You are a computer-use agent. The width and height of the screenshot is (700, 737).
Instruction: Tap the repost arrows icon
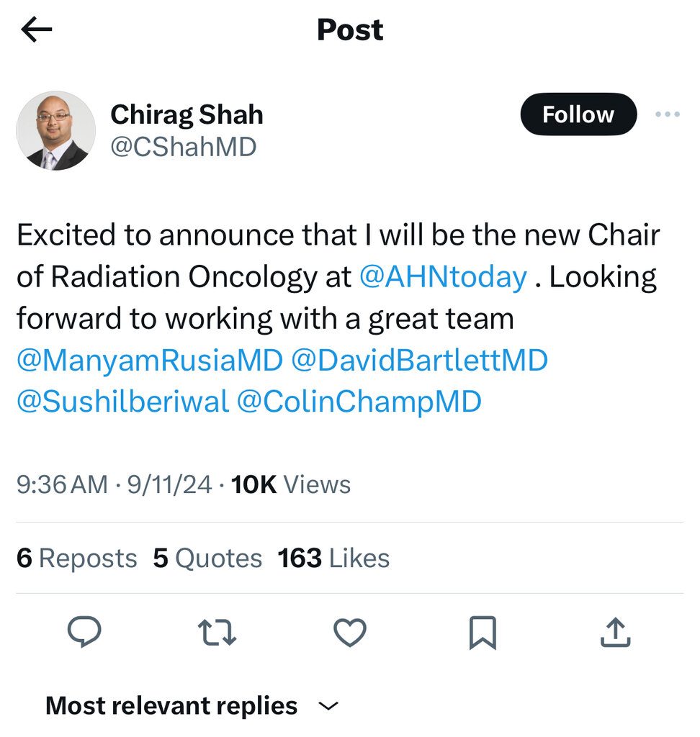tap(217, 633)
